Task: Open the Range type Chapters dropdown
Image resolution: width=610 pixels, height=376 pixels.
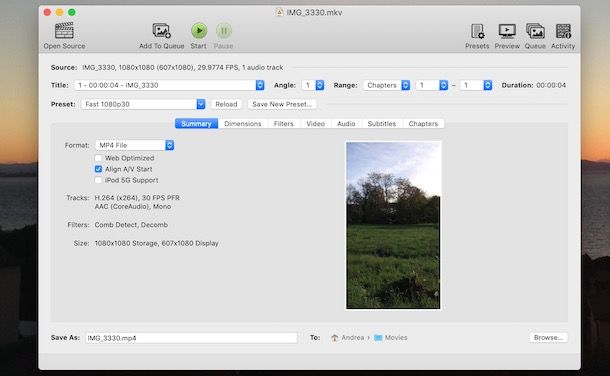Action: (387, 85)
